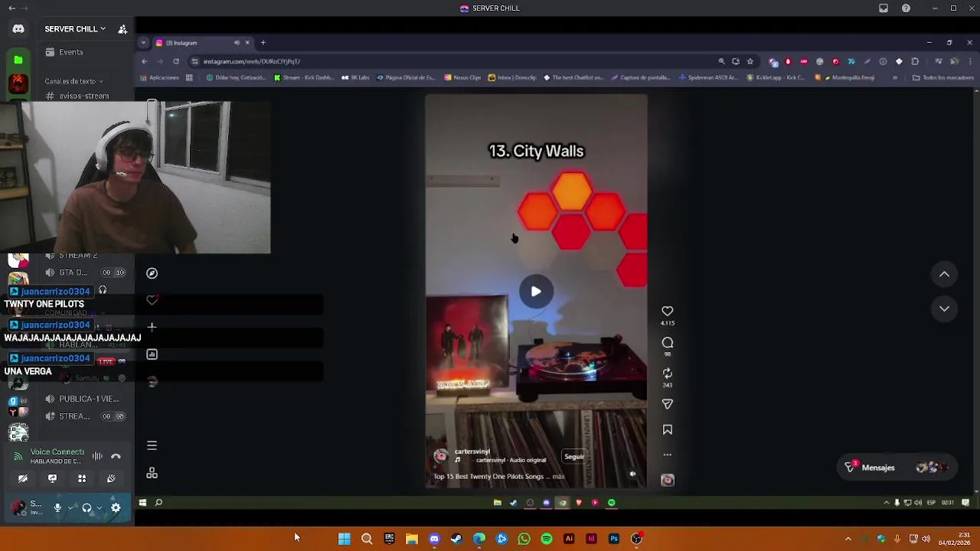980x551 pixels.
Task: Expand the hidden bookmarks overflow chevron
Action: point(894,77)
